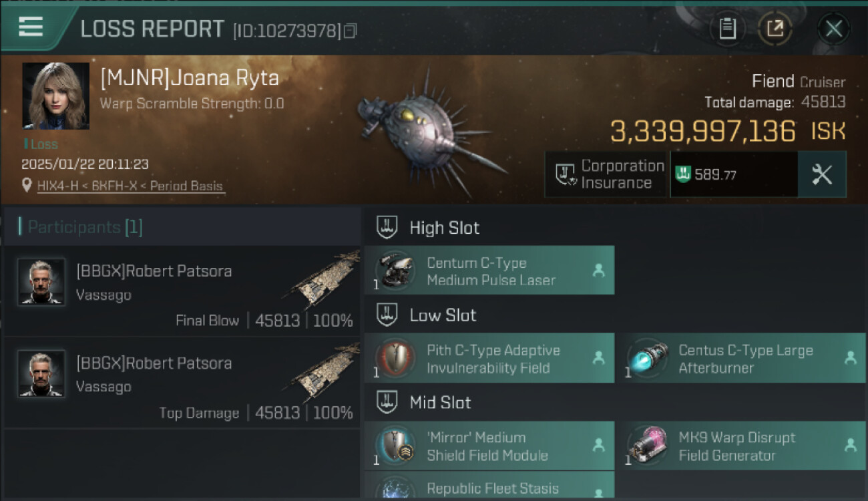Select the Final Blow participant row
Image resolution: width=868 pixels, height=501 pixels.
(x=182, y=292)
